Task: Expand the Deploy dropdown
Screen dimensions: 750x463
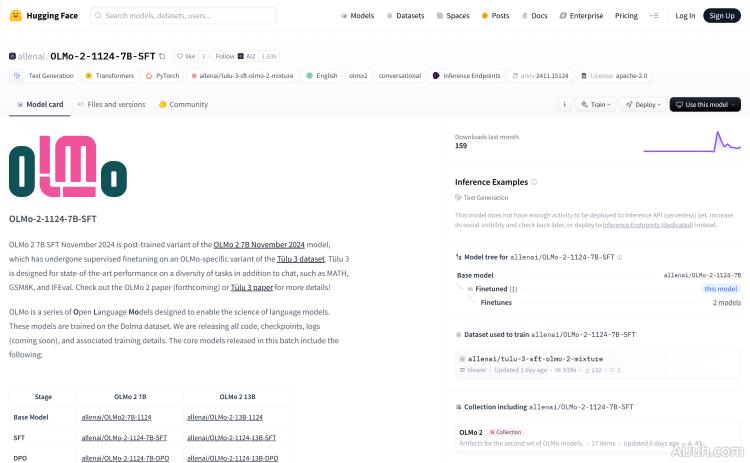Action: pyautogui.click(x=643, y=104)
